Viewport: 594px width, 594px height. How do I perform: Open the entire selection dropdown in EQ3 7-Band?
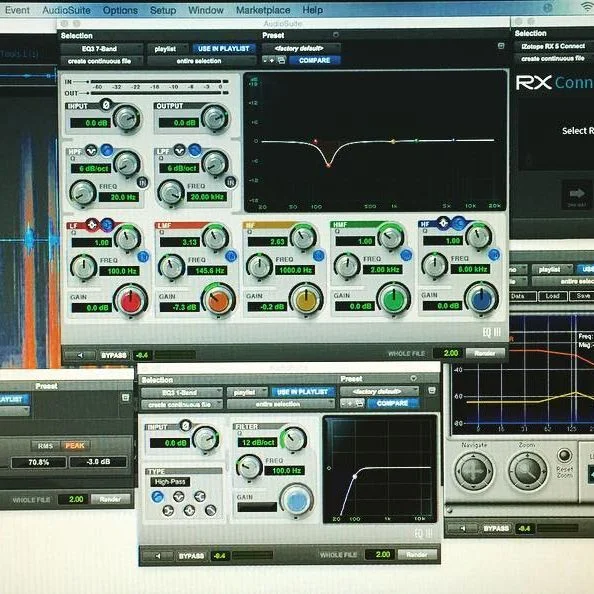tap(202, 61)
